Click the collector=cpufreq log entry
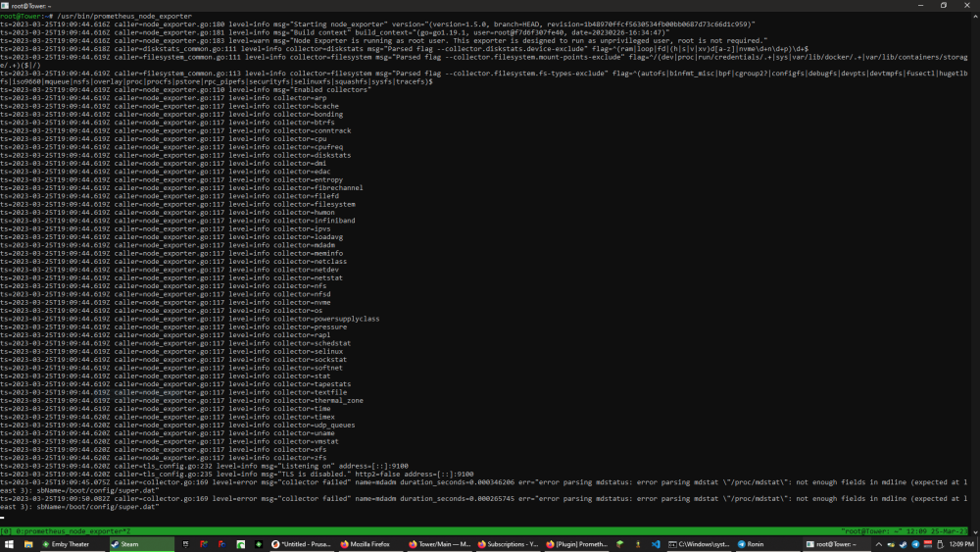980x552 pixels. tap(171, 147)
